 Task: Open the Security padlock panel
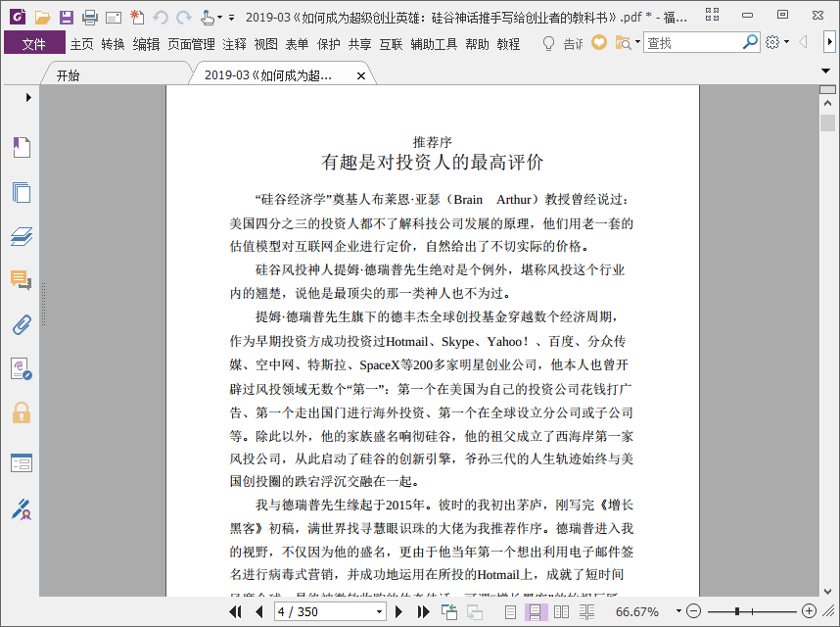[22, 413]
